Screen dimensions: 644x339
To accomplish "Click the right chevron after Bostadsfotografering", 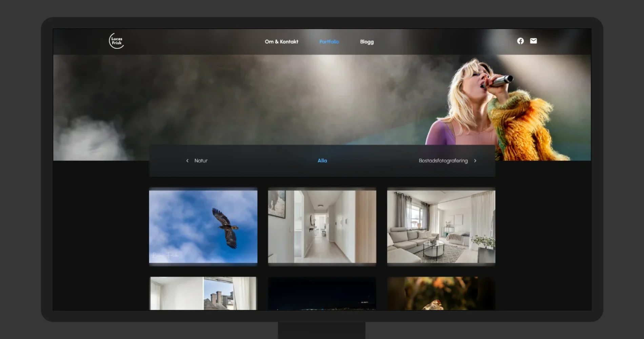I will pyautogui.click(x=475, y=161).
